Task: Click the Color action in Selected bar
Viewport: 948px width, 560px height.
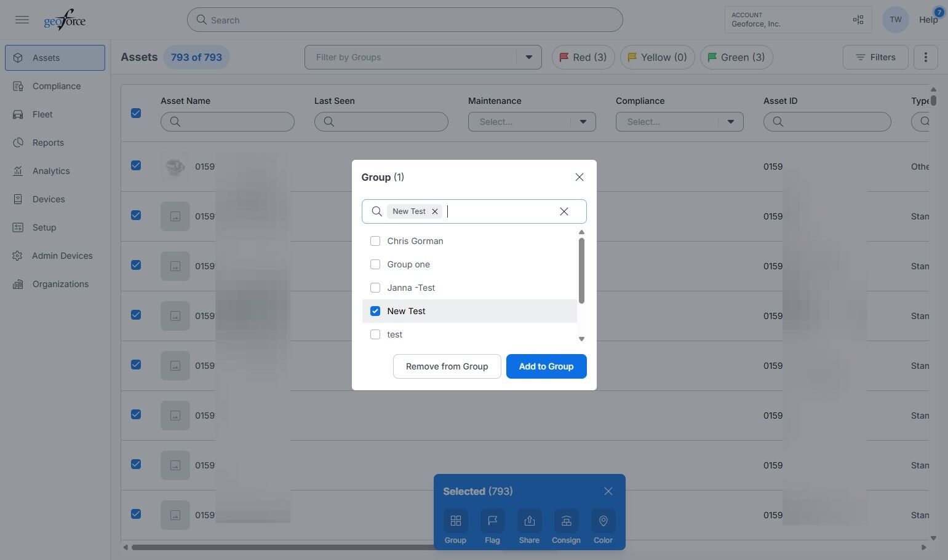Action: point(603,527)
